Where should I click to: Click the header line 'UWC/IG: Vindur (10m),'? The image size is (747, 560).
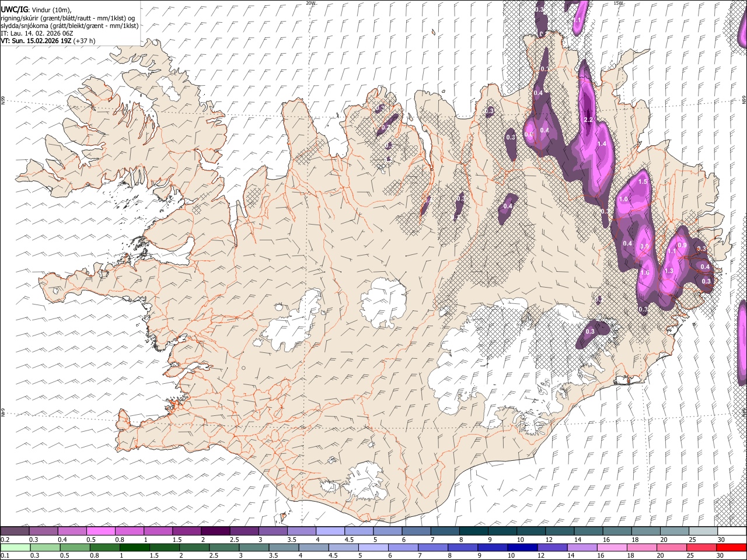coord(36,10)
